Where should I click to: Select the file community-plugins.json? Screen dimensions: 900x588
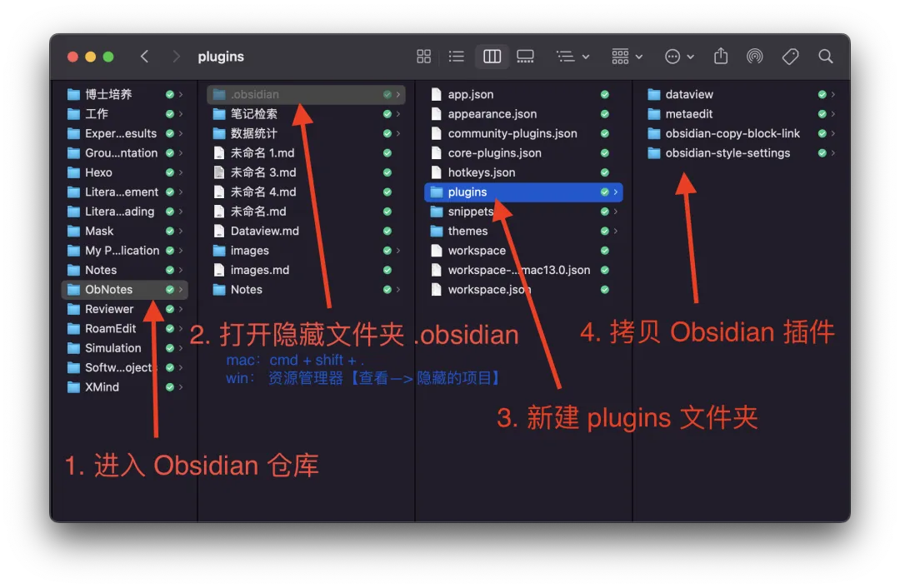coord(523,133)
